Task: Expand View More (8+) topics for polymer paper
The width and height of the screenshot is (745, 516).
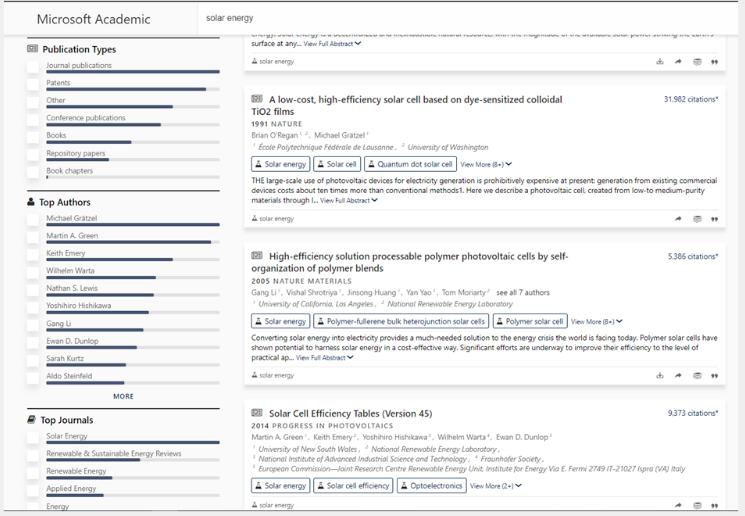Action: [x=596, y=322]
